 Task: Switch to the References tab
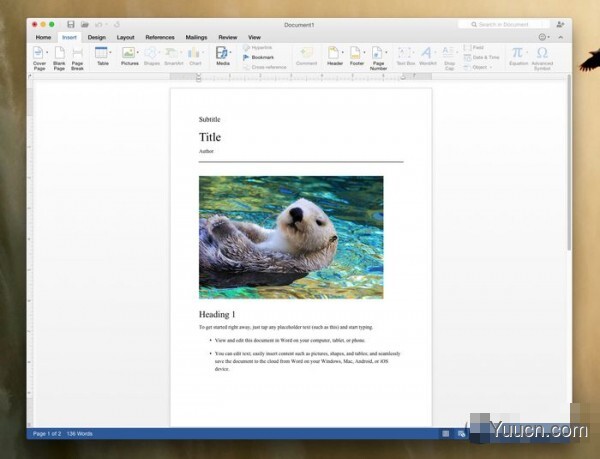click(x=160, y=37)
